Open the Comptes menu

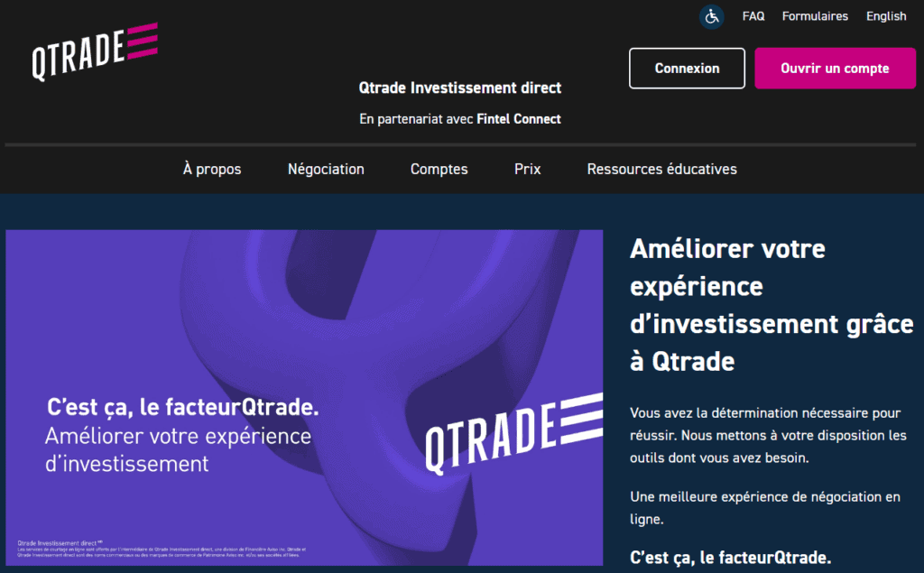point(439,169)
